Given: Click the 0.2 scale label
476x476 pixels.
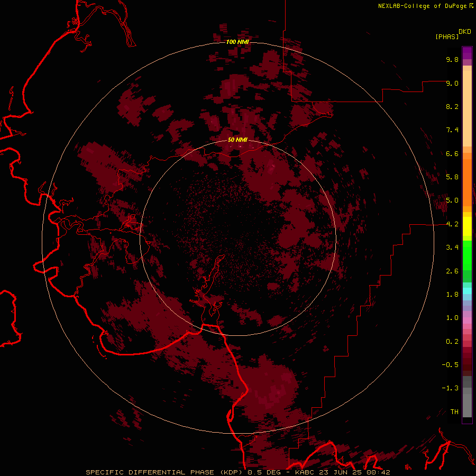Looking at the screenshot, I should [x=452, y=342].
